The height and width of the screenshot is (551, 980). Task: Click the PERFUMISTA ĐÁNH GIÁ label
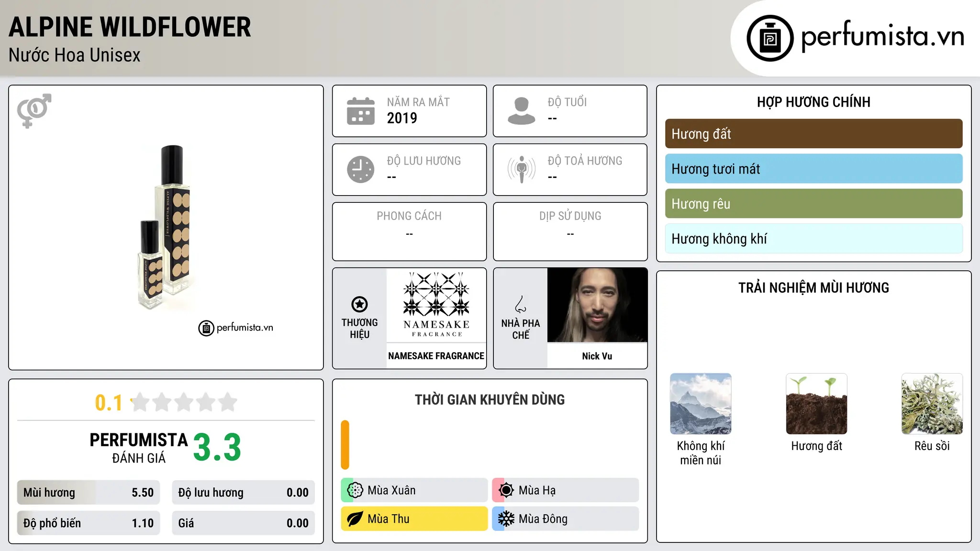point(139,448)
